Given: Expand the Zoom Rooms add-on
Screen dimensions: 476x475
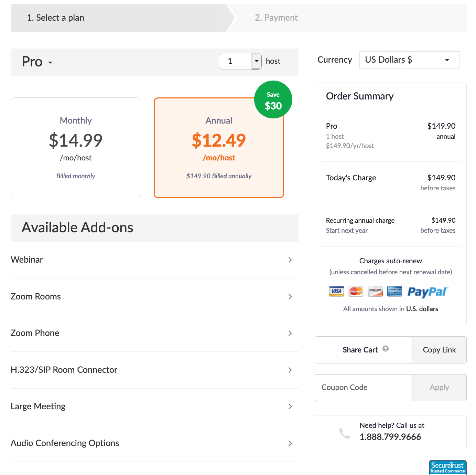Looking at the screenshot, I should click(x=154, y=297).
